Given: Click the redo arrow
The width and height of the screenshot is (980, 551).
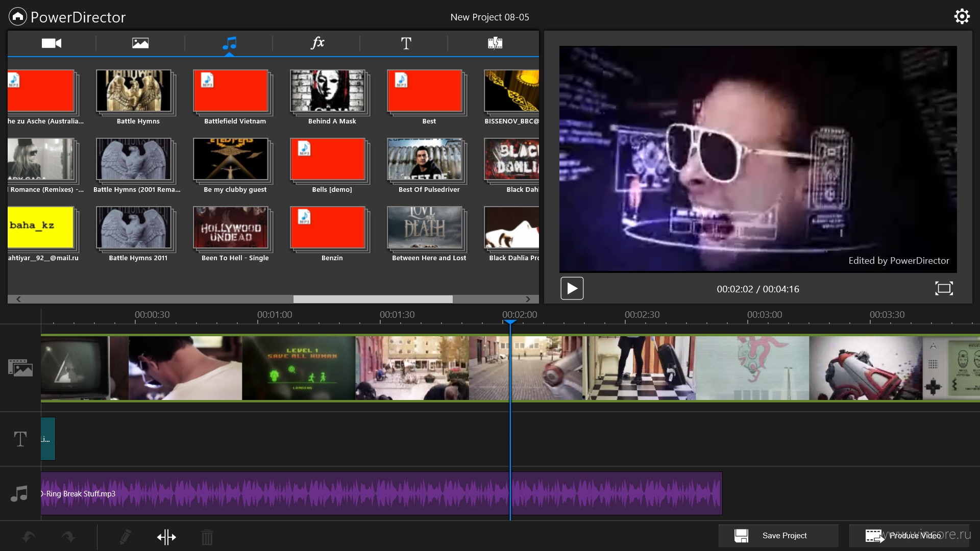Looking at the screenshot, I should [x=68, y=537].
